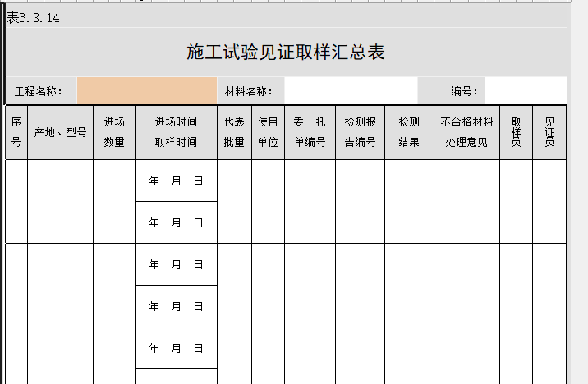Click the 材料名称 blank input field

tap(351, 91)
